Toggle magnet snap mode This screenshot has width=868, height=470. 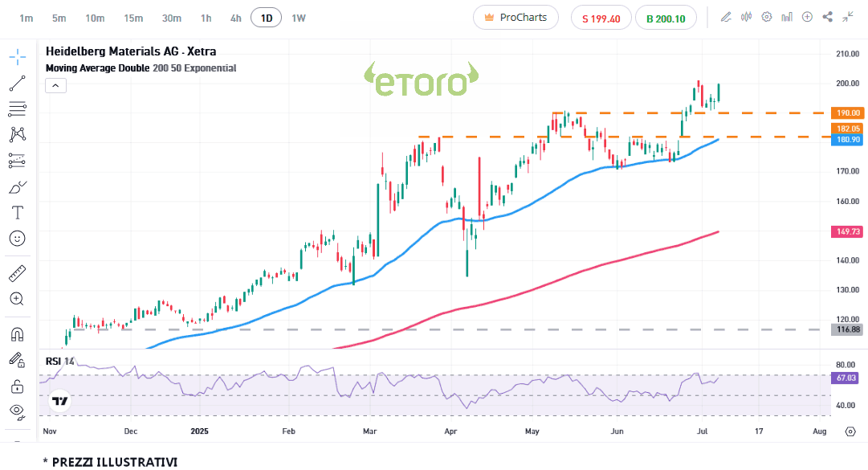[17, 334]
